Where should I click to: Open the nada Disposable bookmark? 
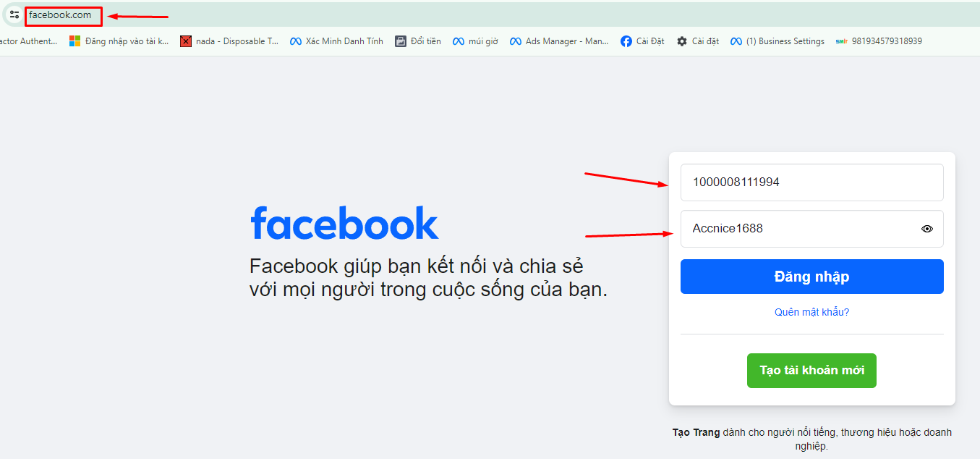(229, 41)
